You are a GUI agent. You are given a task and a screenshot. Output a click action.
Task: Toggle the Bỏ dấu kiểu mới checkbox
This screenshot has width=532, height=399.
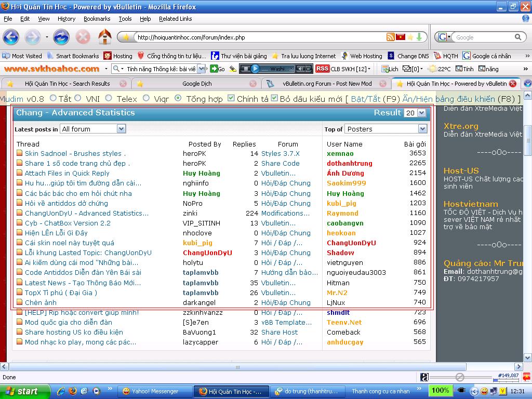tap(274, 98)
